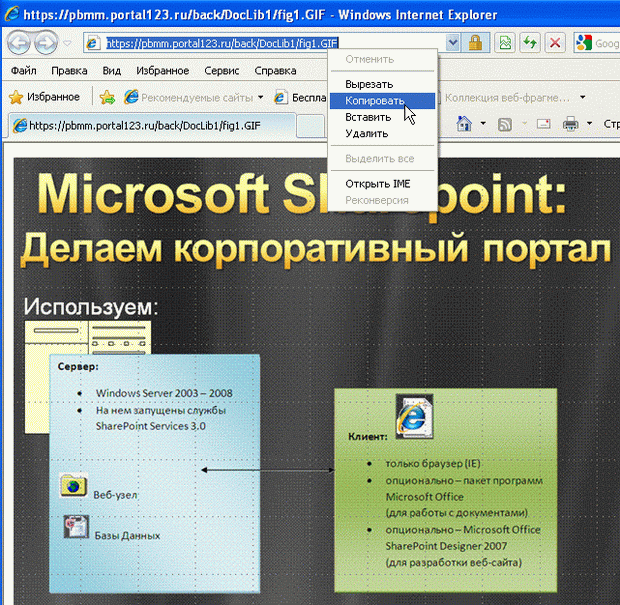The width and height of the screenshot is (620, 605).
Task: Click the Read Mail envelope icon
Action: pos(544,124)
